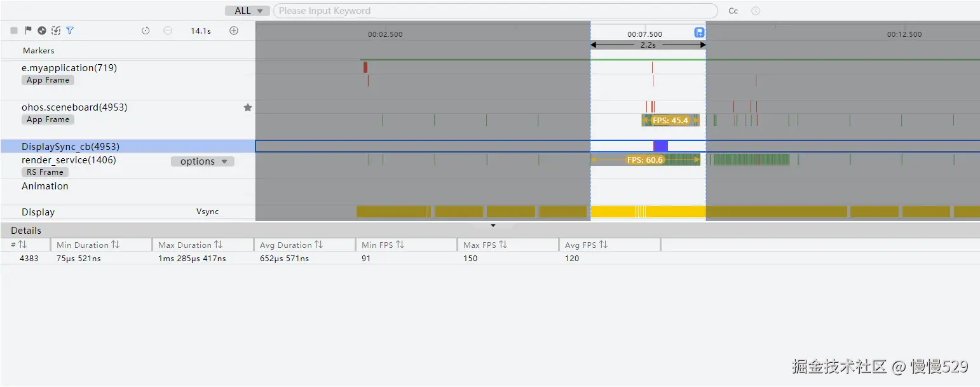Click the flag marker icon
The image size is (980, 387).
[x=28, y=31]
